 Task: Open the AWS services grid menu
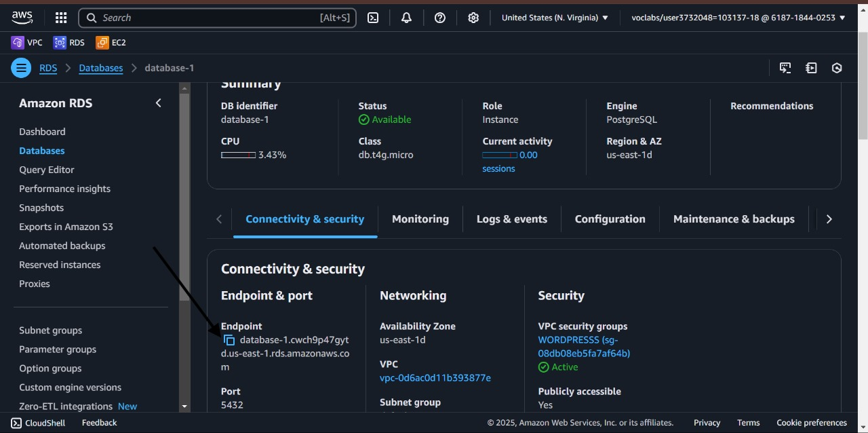click(x=61, y=18)
